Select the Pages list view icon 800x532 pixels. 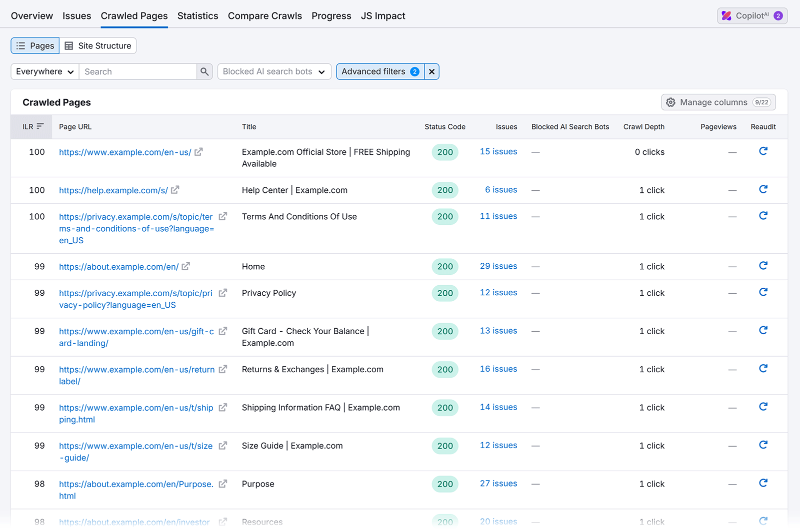20,45
